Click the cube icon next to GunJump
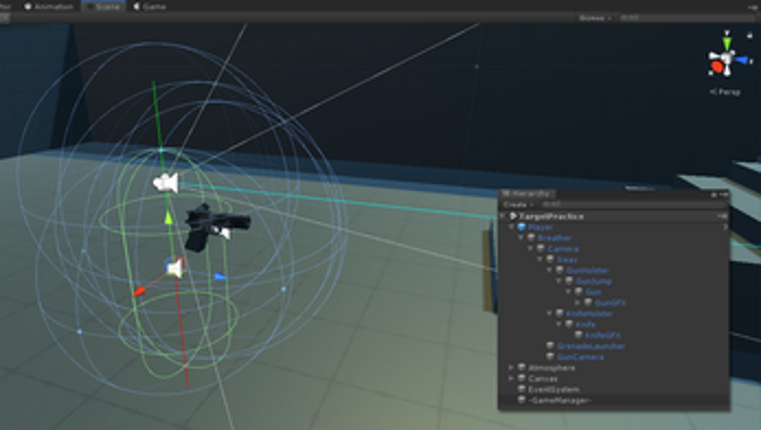This screenshot has width=761, height=430. coord(569,281)
